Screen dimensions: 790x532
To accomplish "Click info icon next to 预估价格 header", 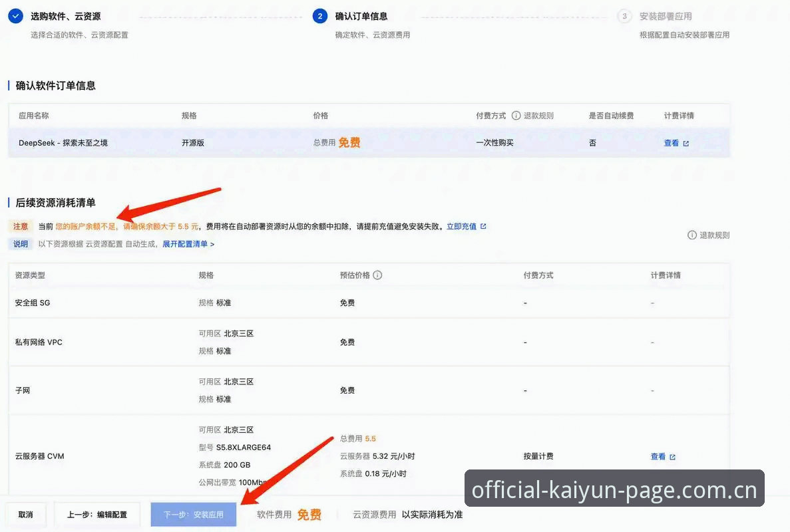I will click(377, 275).
